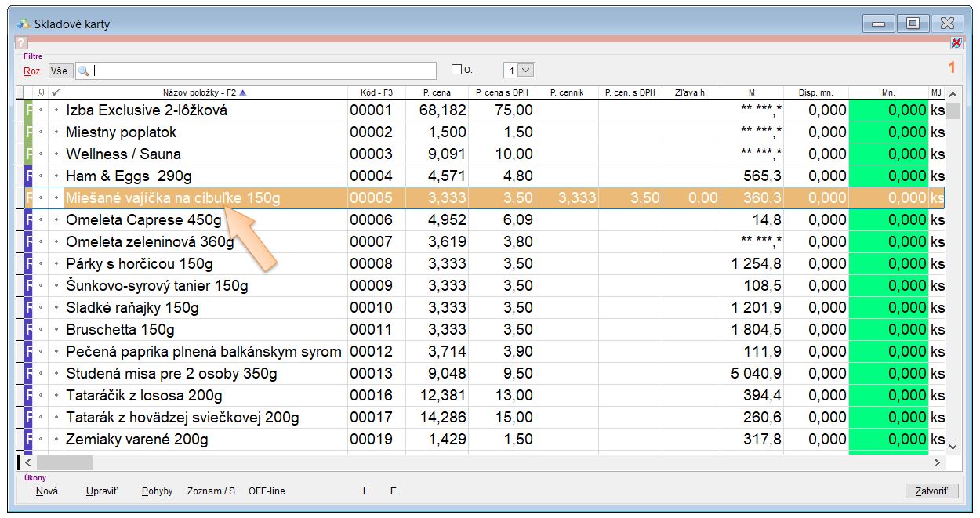The width and height of the screenshot is (980, 518).
Task: Click the Zatvoriť button
Action: 931,491
